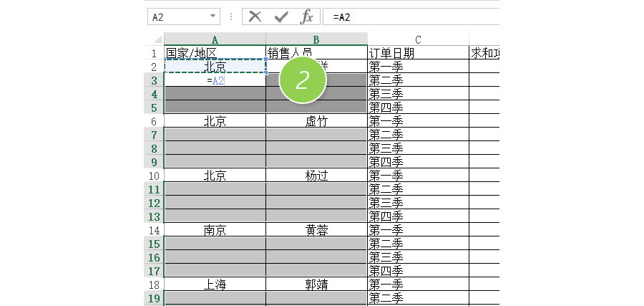Click cell B18 containing 郭靖
The height and width of the screenshot is (306, 644).
pyautogui.click(x=316, y=285)
